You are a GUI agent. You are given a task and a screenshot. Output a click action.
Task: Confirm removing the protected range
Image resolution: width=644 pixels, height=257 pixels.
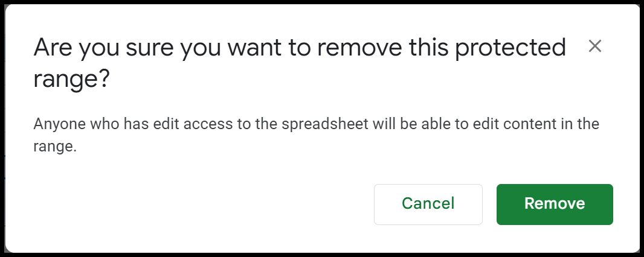[x=555, y=204]
